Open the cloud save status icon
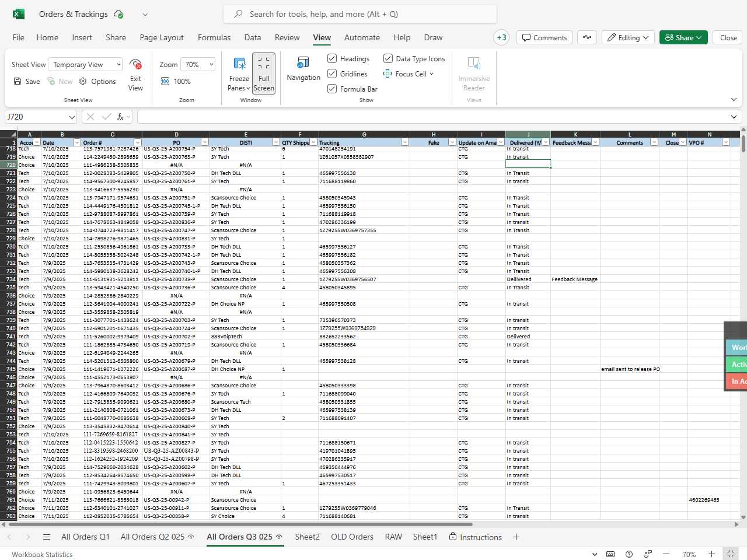Image resolution: width=747 pixels, height=560 pixels. click(x=118, y=14)
